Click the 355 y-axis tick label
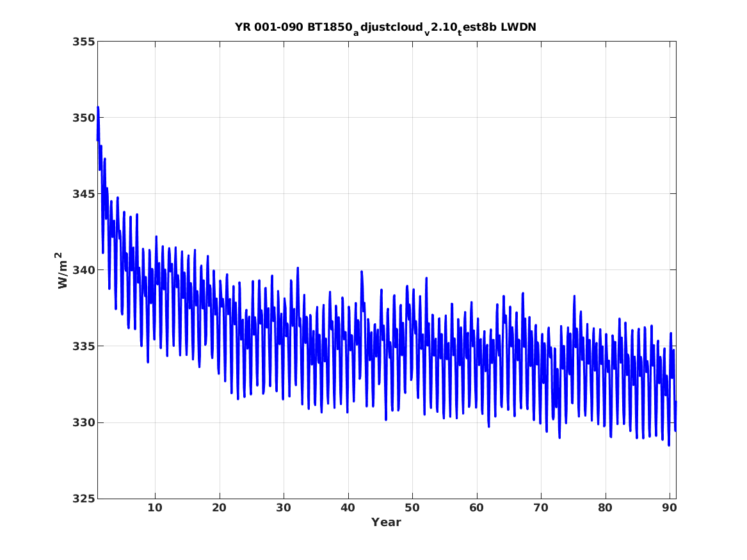The width and height of the screenshot is (747, 560). click(83, 42)
